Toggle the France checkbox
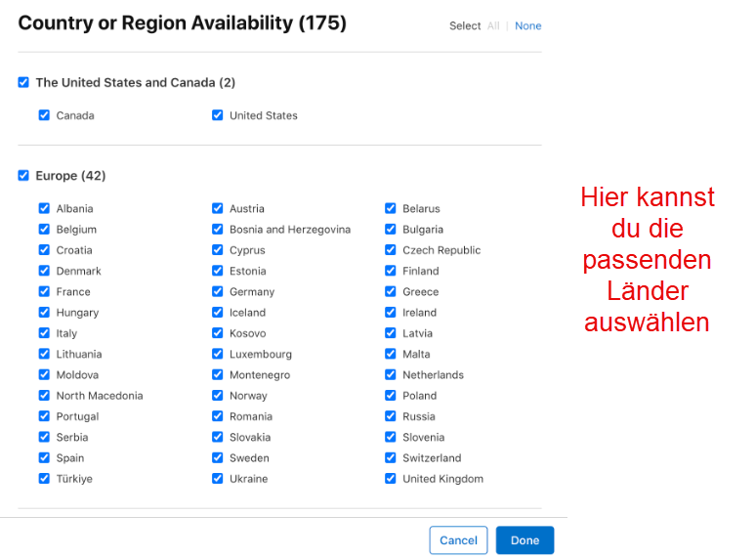Image resolution: width=756 pixels, height=558 pixels. (44, 291)
